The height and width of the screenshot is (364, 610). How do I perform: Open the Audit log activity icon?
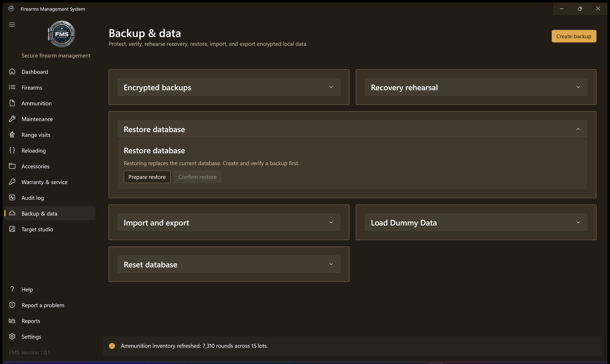click(x=12, y=198)
